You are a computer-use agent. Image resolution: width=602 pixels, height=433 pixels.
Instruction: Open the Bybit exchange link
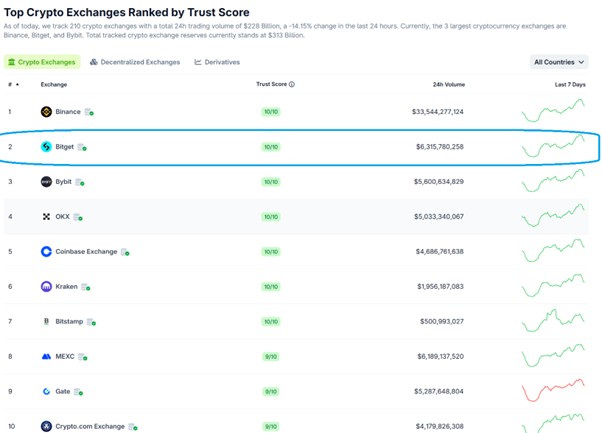[x=63, y=182]
